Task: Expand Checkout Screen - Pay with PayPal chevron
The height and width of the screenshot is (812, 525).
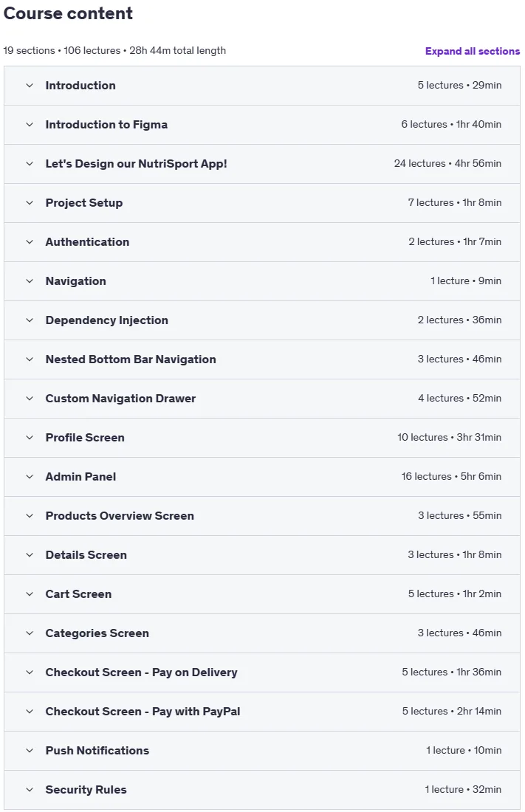Action: coord(30,712)
